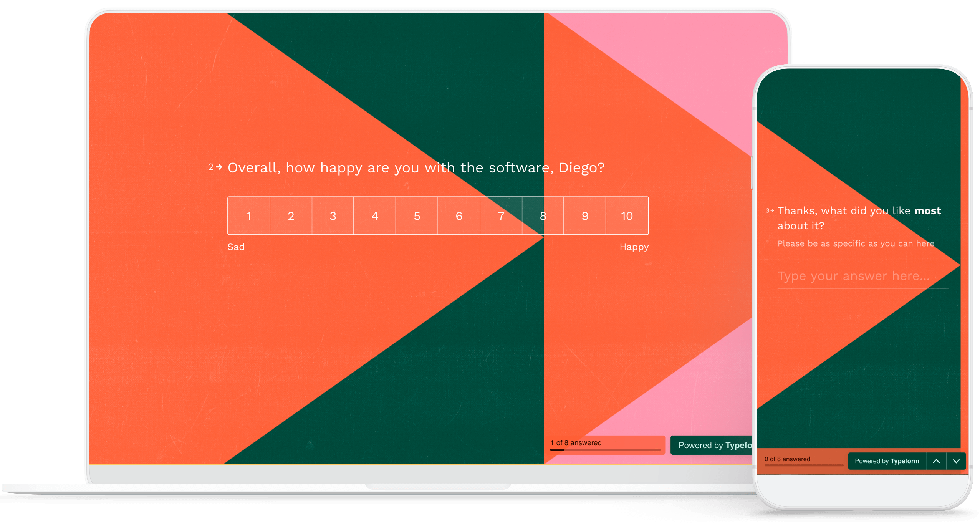Select rating 8 on happiness scale
Image resolution: width=980 pixels, height=525 pixels.
tap(543, 216)
